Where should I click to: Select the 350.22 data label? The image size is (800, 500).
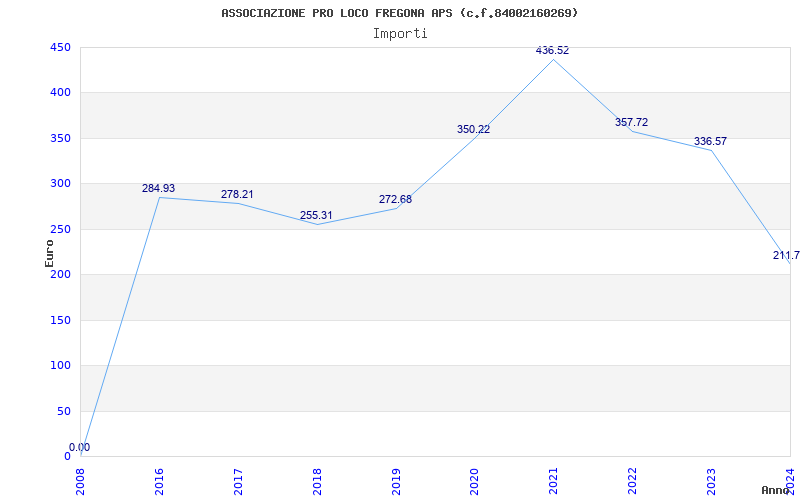(x=473, y=130)
